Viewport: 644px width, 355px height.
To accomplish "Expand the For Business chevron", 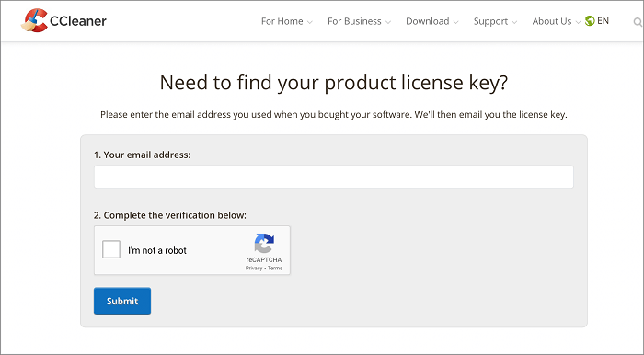I will click(388, 22).
